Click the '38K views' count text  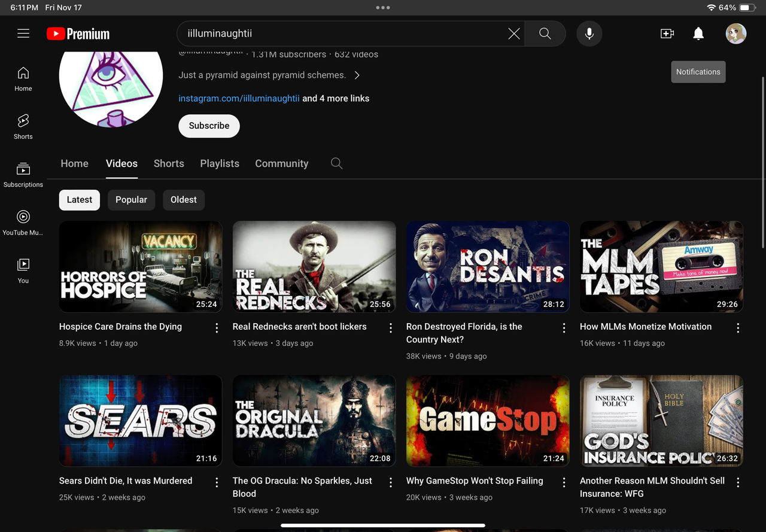coord(424,356)
